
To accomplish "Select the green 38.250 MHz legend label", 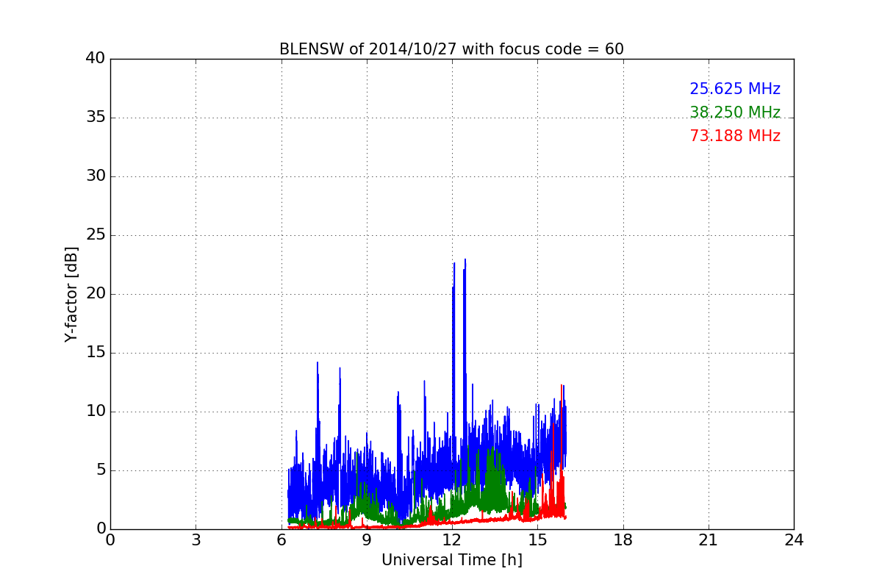I will pyautogui.click(x=735, y=112).
